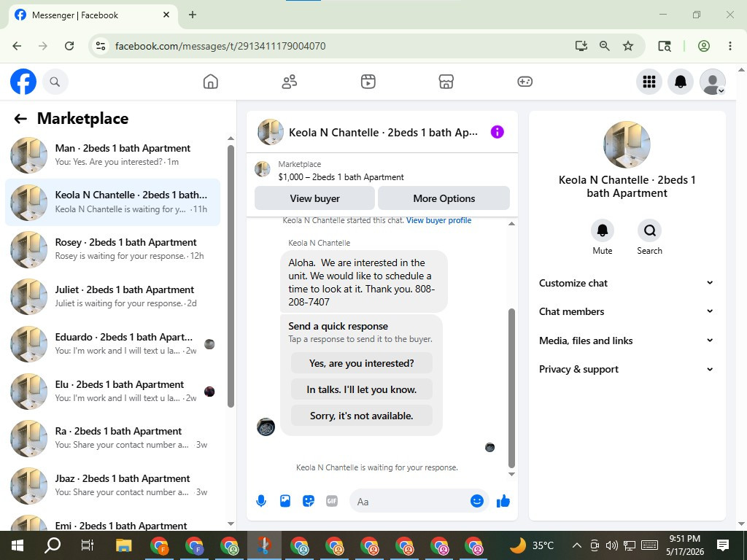The width and height of the screenshot is (747, 560).
Task: Open Ra apartment conversation
Action: [113, 438]
